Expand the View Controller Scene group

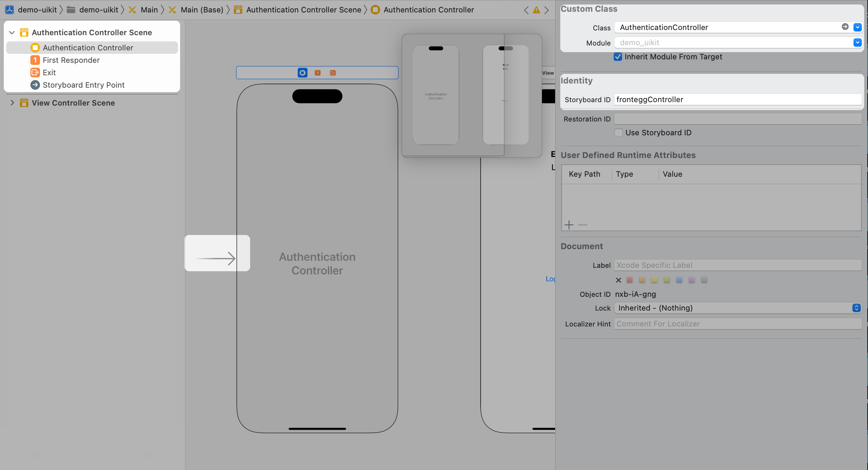[x=12, y=103]
